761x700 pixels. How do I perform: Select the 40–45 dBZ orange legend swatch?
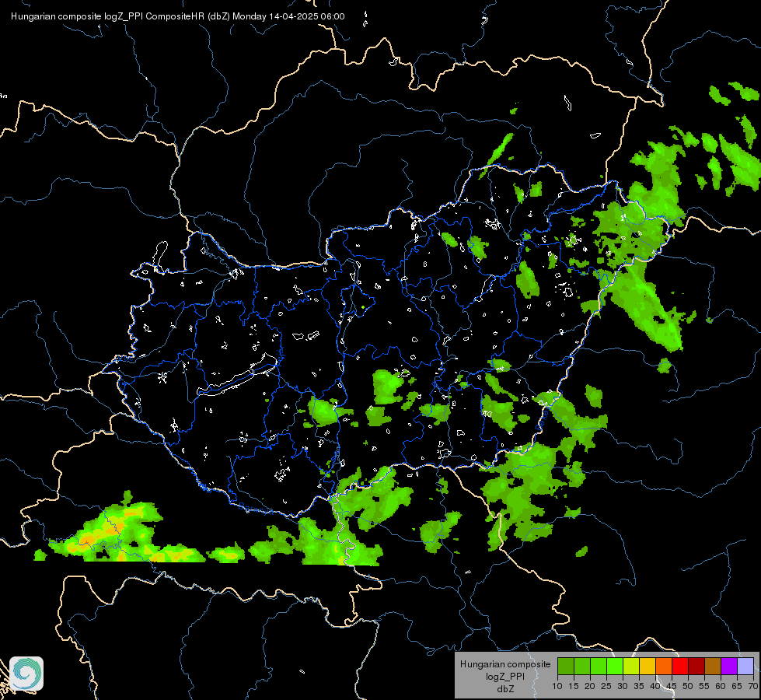(664, 666)
